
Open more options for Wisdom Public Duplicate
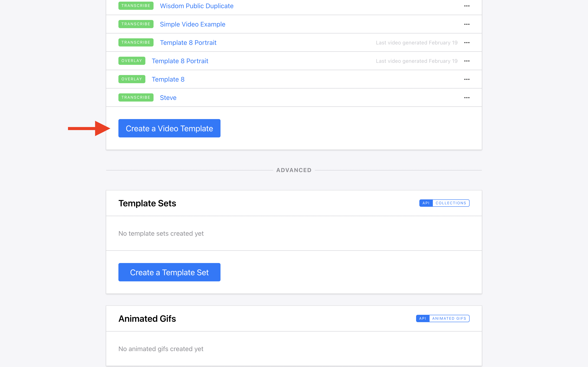(x=467, y=6)
